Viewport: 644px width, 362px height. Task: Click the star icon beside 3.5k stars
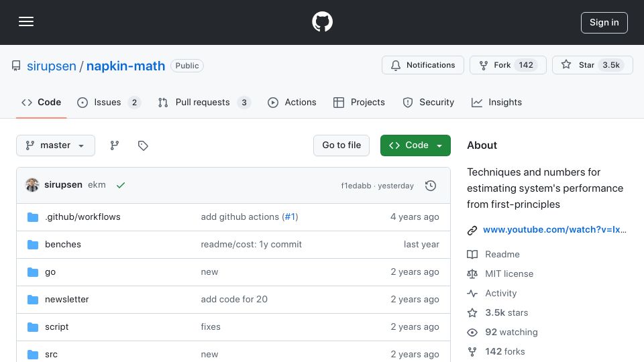click(472, 313)
